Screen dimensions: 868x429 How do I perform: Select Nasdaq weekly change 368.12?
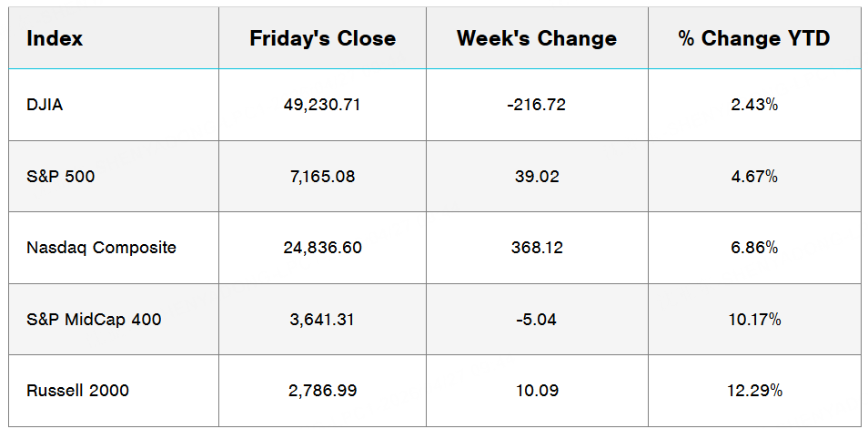[536, 247]
